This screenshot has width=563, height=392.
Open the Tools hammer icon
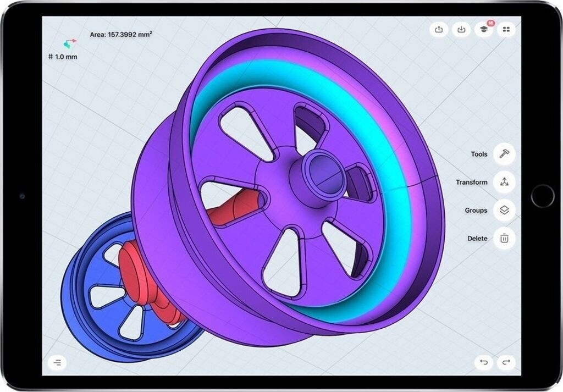click(504, 154)
